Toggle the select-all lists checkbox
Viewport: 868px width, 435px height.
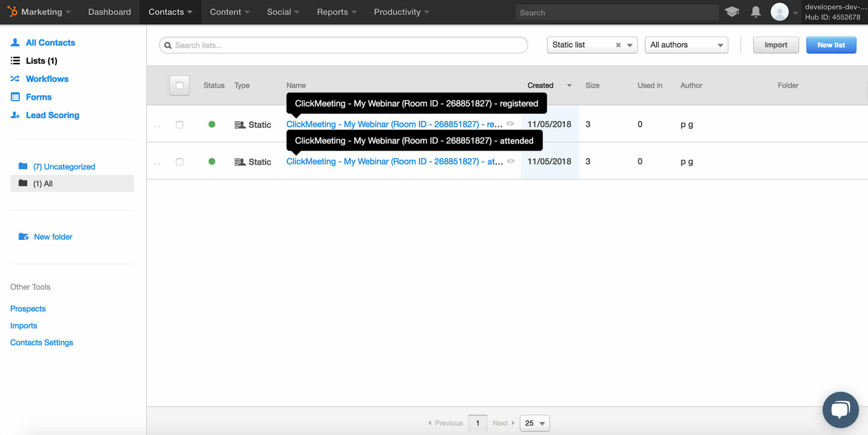[179, 85]
